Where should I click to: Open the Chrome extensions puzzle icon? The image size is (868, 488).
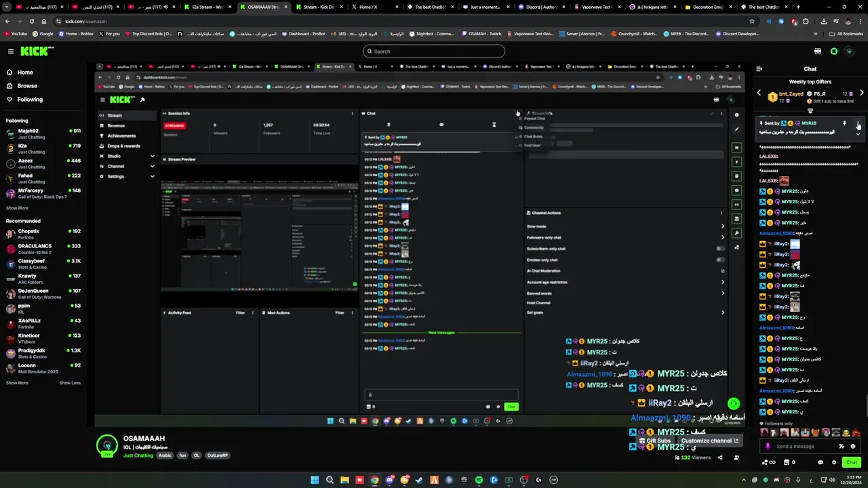806,21
